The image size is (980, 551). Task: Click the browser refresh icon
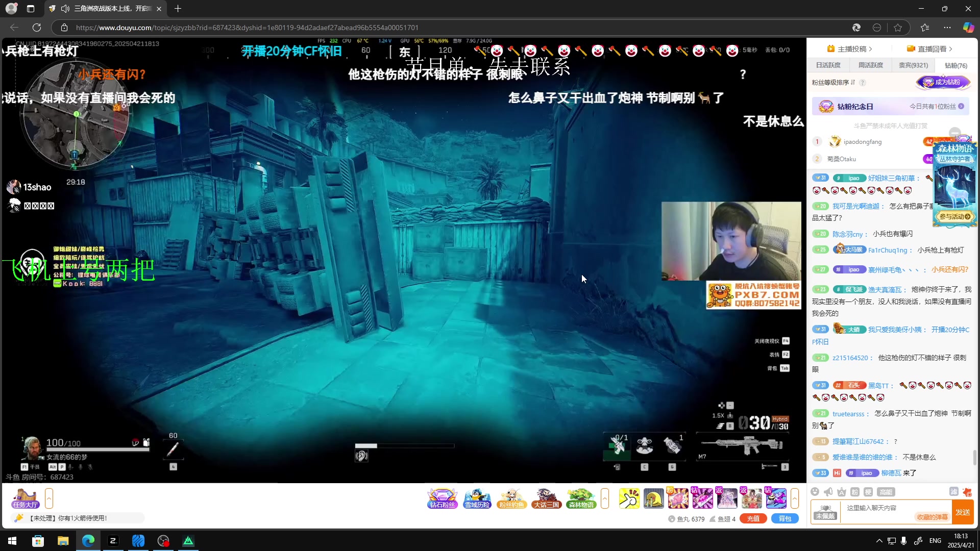tap(37, 28)
